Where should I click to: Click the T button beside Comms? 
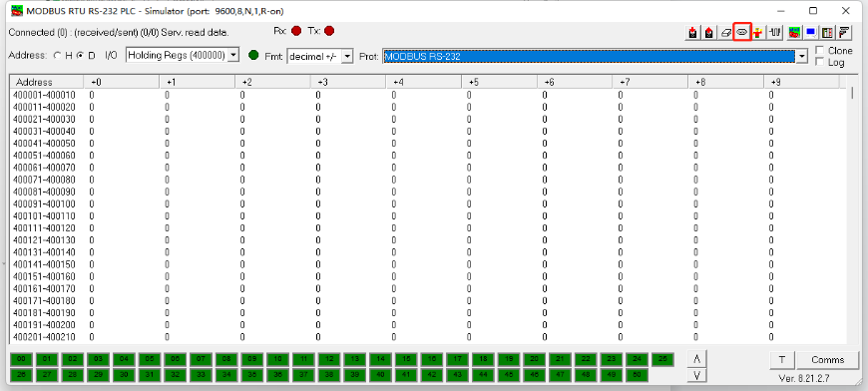point(782,359)
